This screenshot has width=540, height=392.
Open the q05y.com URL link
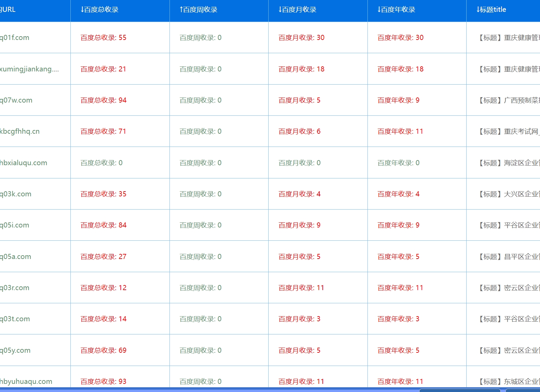15,350
